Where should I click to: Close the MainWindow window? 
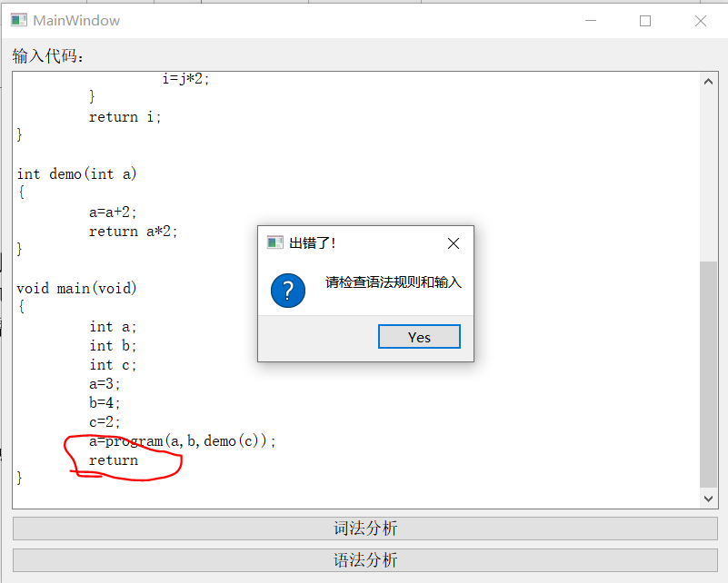click(701, 21)
